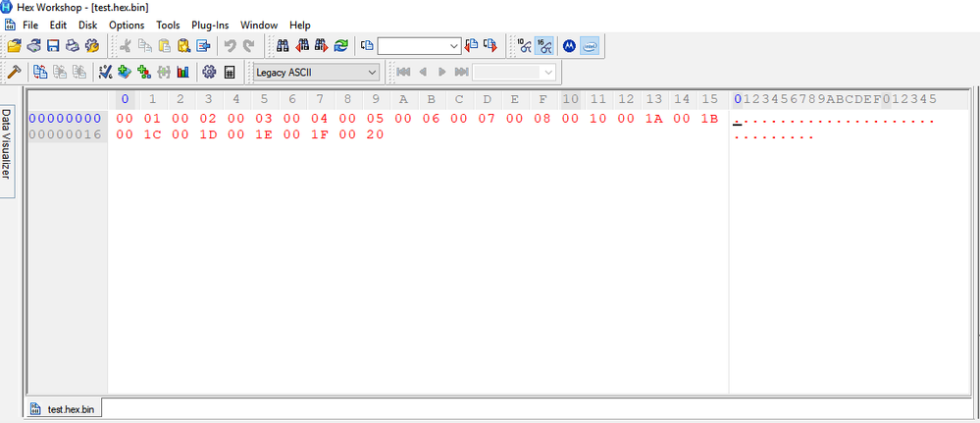Switch to hex offset view (16 glasses)

543,46
